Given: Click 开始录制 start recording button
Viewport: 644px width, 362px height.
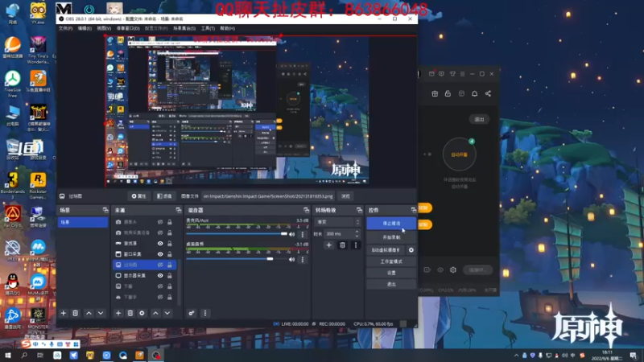Looking at the screenshot, I should point(391,237).
